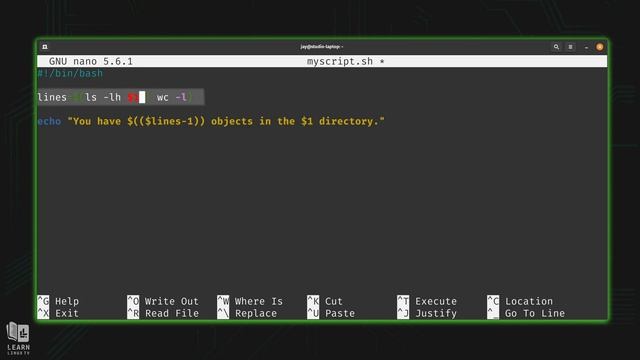
Task: Click the Go To Line shortcut
Action: tap(526, 313)
